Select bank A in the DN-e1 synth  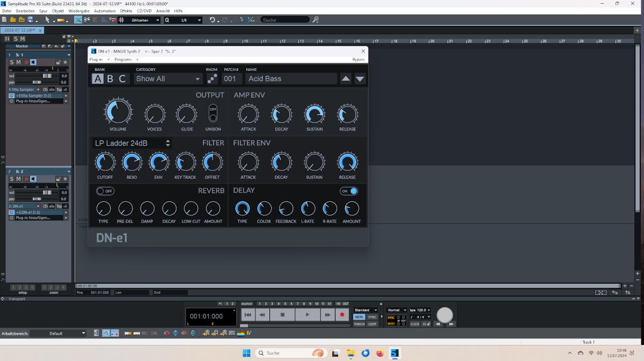coord(98,79)
